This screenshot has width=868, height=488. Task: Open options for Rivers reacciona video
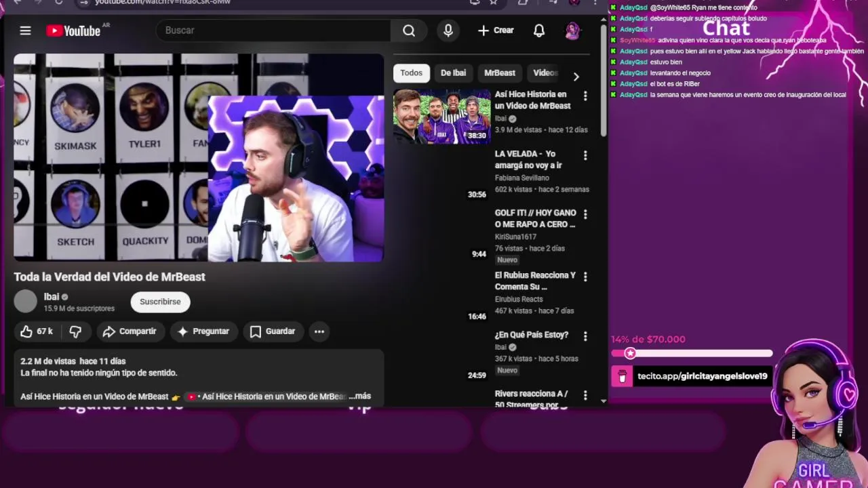[x=585, y=395]
